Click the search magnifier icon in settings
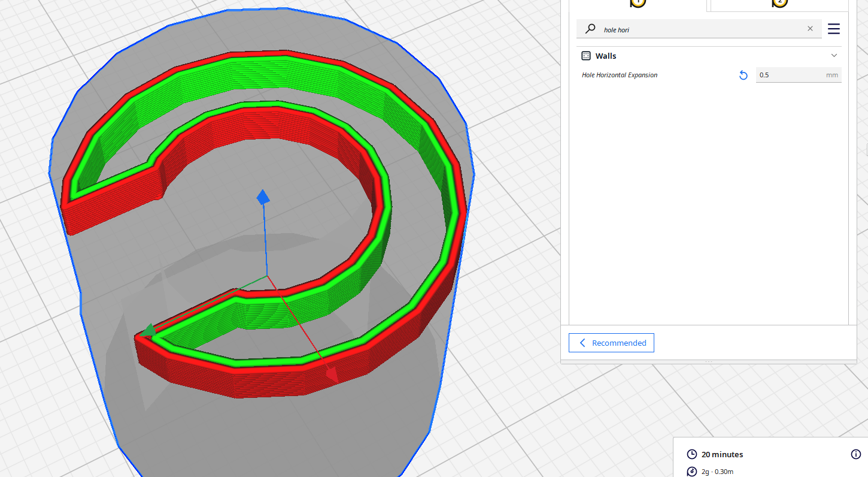Viewport: 868px width, 477px height. tap(590, 29)
